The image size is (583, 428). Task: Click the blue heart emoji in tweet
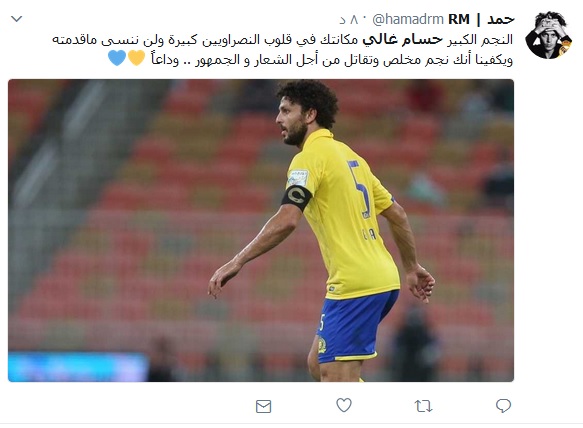click(x=117, y=58)
